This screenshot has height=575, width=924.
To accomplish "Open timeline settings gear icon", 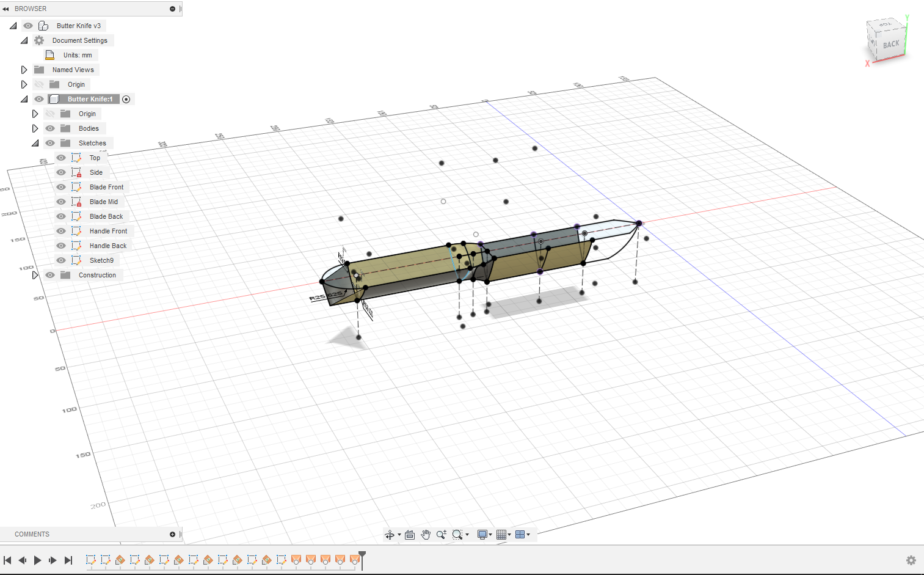I will pos(911,560).
